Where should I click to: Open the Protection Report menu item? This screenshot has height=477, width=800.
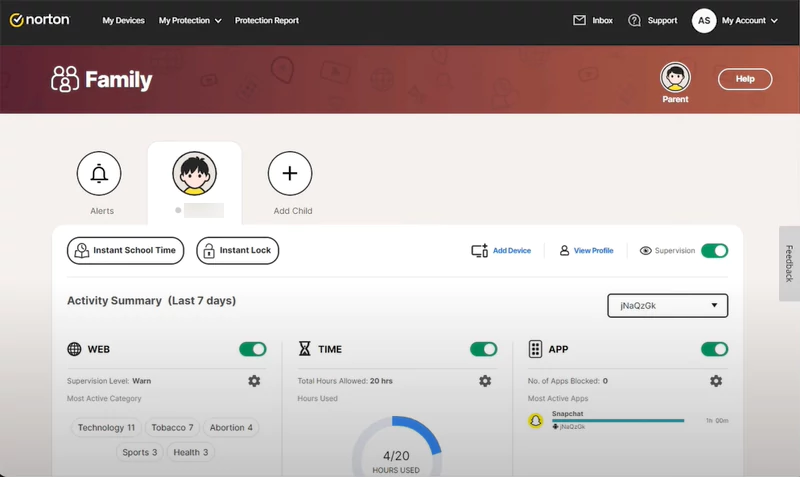(266, 21)
